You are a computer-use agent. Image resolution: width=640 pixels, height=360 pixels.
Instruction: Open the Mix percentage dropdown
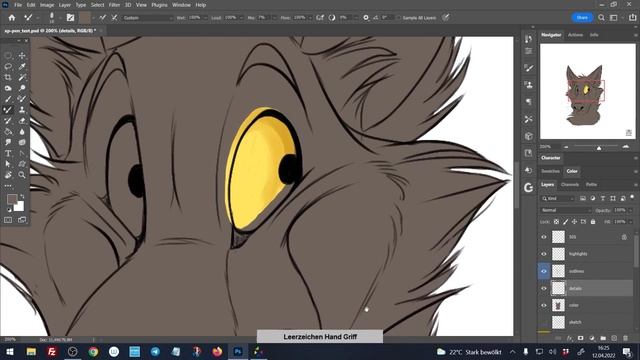274,18
